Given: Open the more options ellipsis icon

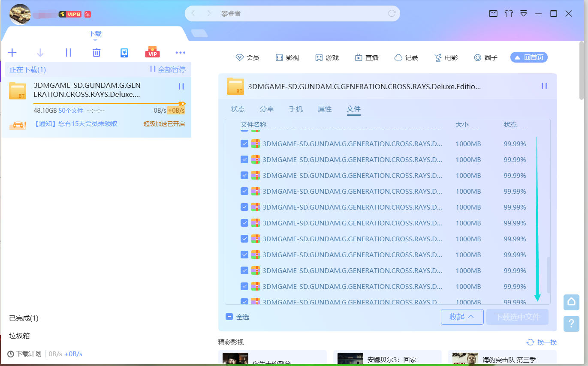Looking at the screenshot, I should tap(180, 52).
